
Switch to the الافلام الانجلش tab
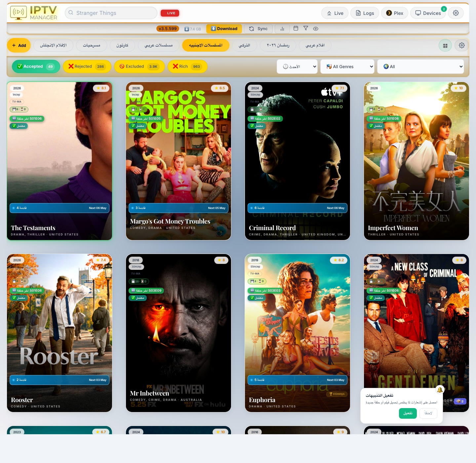coord(53,45)
